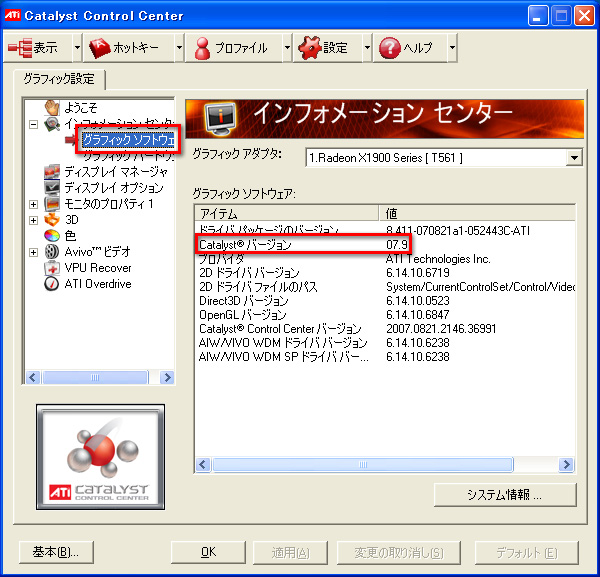Click the 基本(B)... button
Viewport: 600px width, 577px height.
56,552
